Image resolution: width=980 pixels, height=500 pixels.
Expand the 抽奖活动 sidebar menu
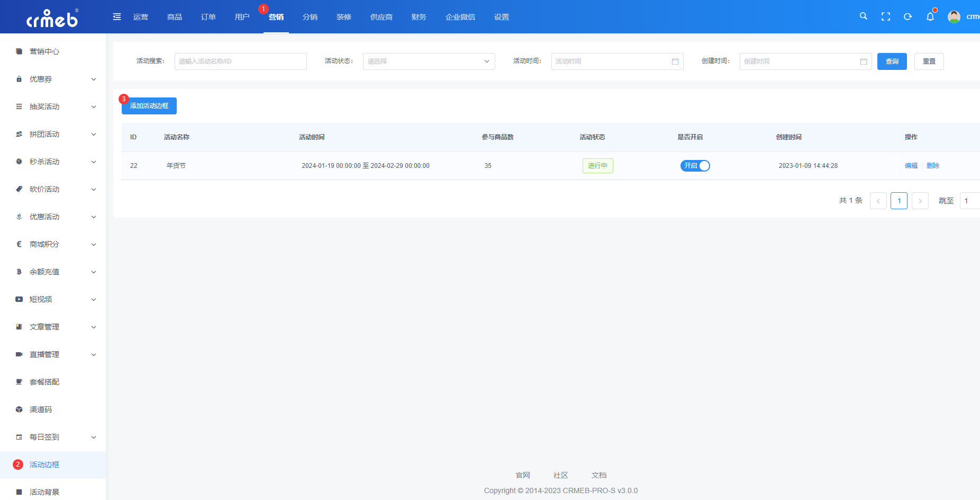click(53, 106)
